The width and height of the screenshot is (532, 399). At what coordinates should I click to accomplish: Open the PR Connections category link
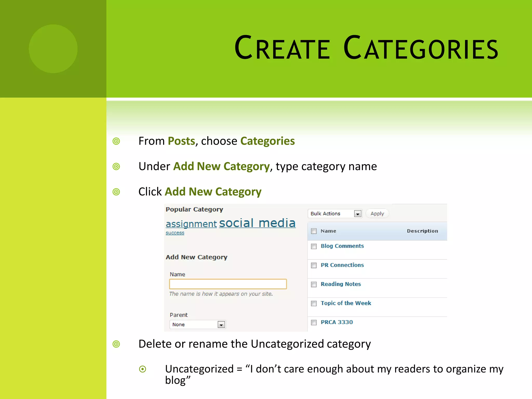coord(342,265)
